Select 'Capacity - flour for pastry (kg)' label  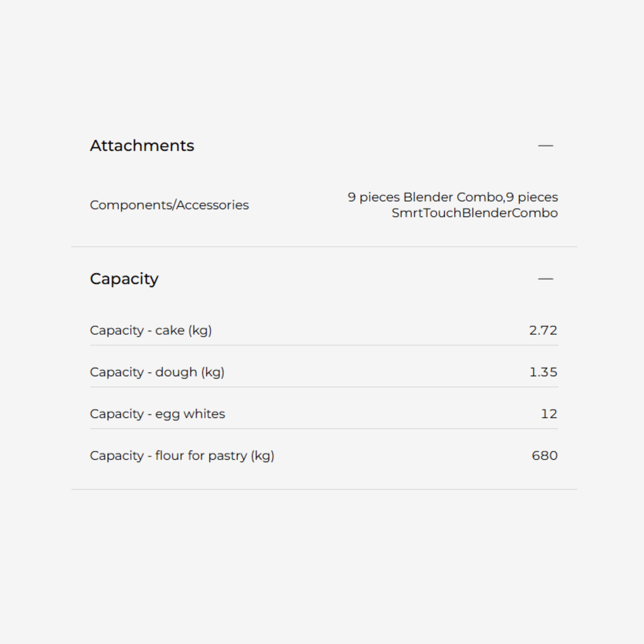coord(182,455)
